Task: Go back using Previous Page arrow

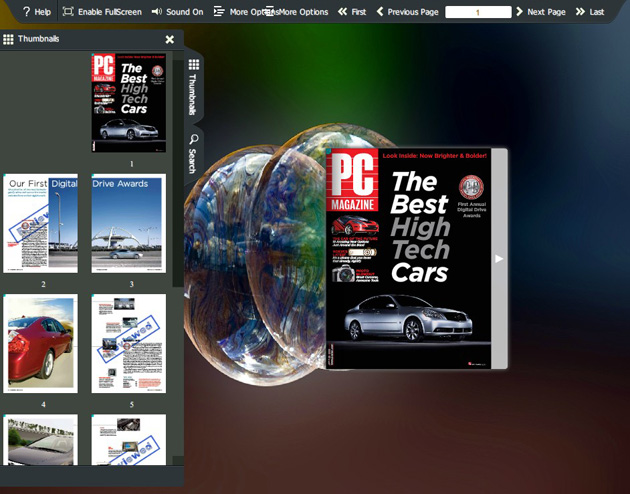Action: pyautogui.click(x=380, y=12)
